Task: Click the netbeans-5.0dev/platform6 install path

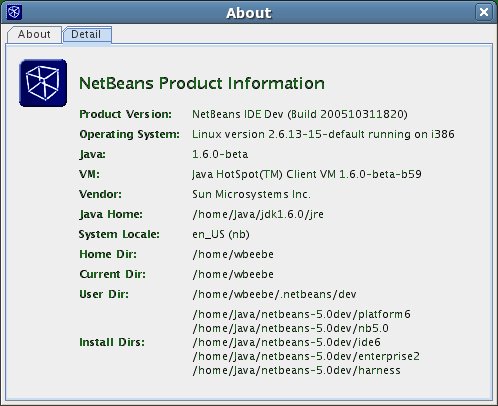Action: [x=301, y=314]
